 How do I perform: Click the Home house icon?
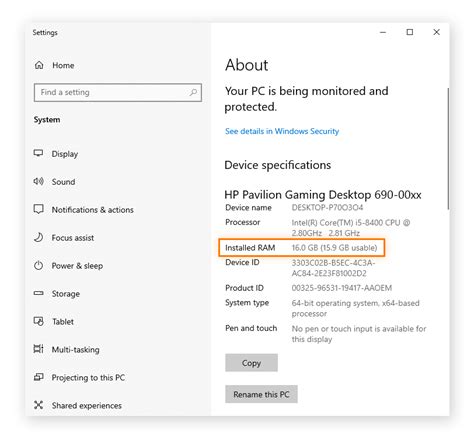click(x=39, y=65)
